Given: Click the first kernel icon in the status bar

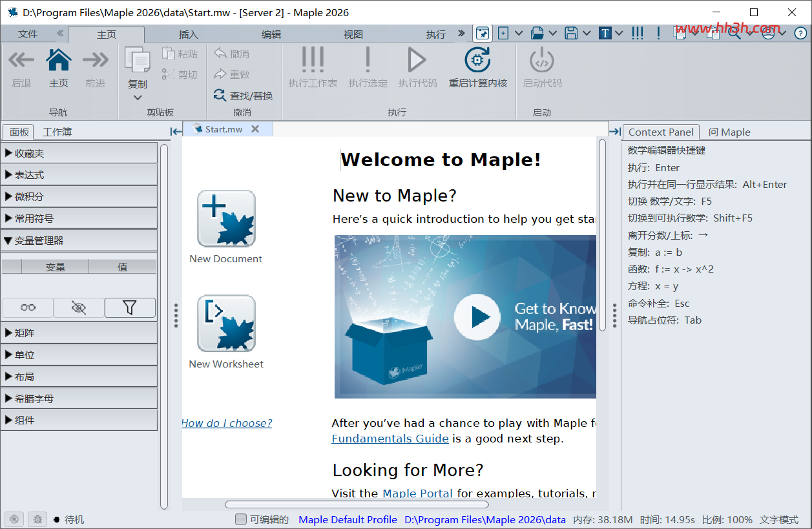Looking at the screenshot, I should pyautogui.click(x=14, y=519).
